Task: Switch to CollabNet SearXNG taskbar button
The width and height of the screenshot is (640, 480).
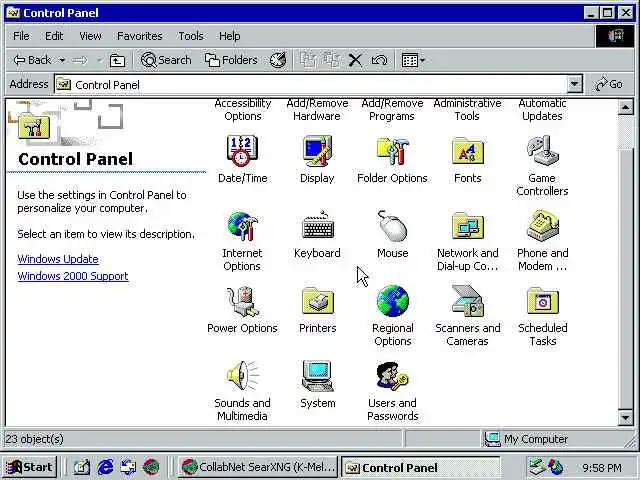Action: click(258, 467)
